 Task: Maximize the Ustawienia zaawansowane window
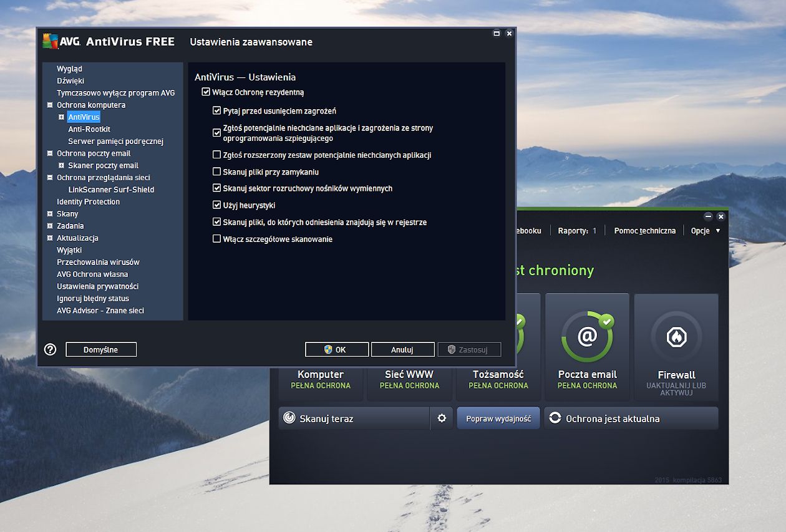(497, 34)
